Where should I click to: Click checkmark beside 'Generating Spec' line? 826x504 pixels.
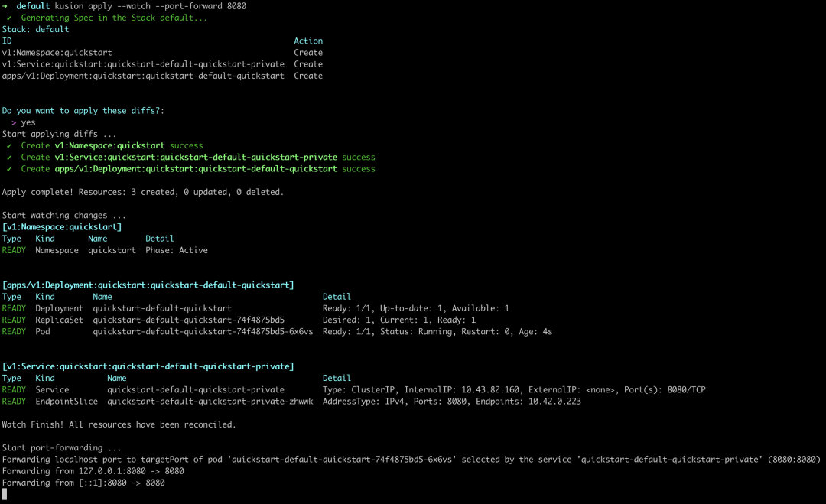tap(9, 18)
